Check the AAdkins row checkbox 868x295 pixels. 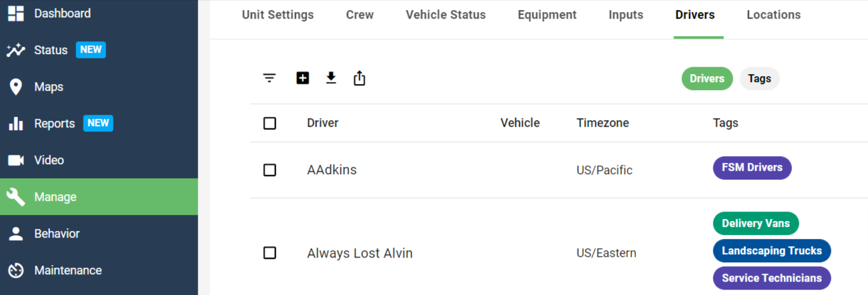click(x=270, y=170)
